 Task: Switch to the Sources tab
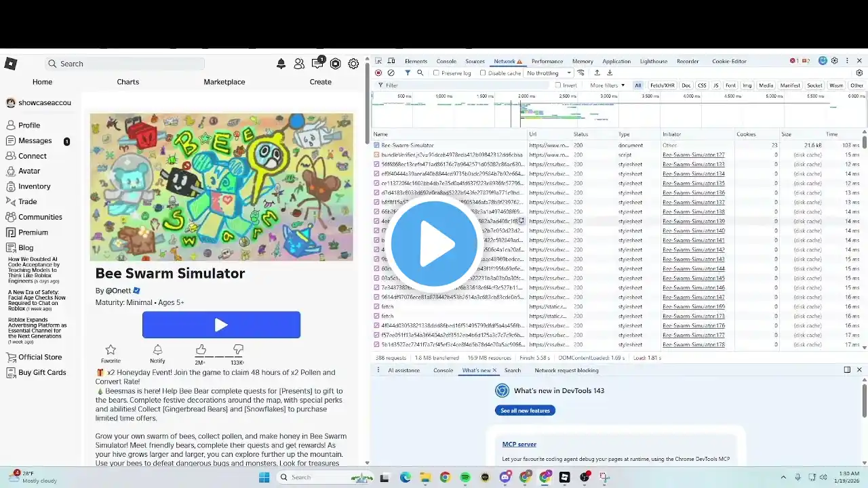click(475, 61)
